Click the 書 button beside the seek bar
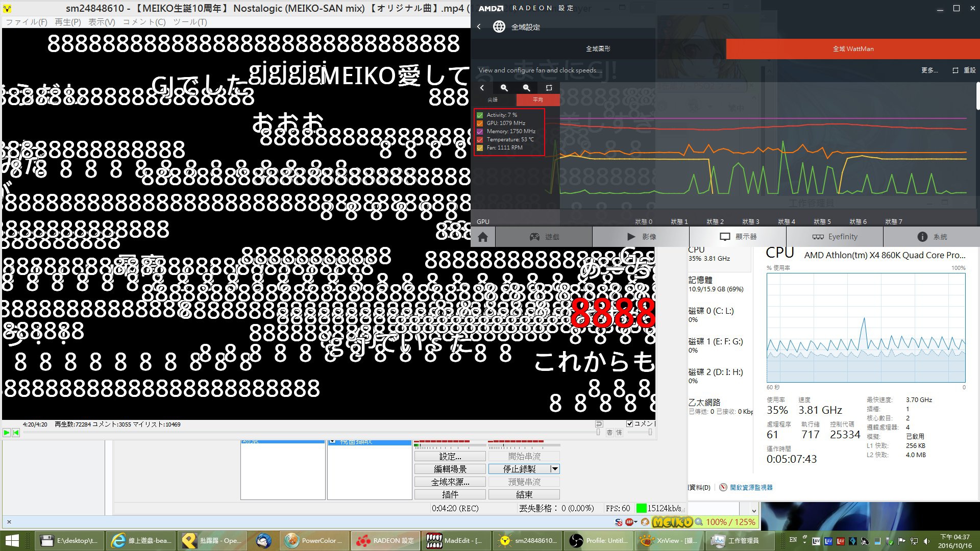The image size is (980, 551). [x=609, y=433]
